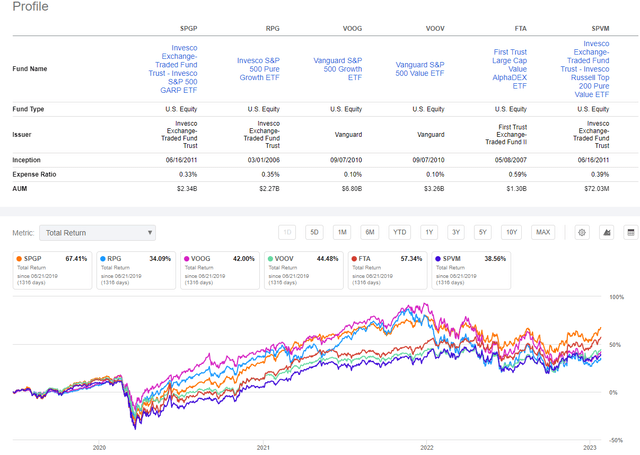Viewport: 640px width, 455px height.
Task: Click the FTA expense ratio 0.59%
Action: tap(518, 175)
